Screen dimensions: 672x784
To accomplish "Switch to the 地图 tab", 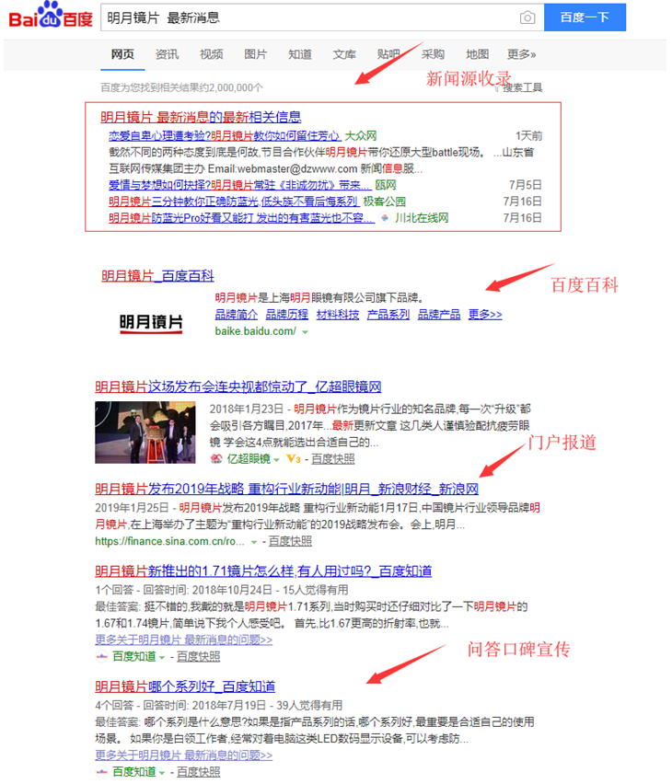I will click(x=477, y=54).
